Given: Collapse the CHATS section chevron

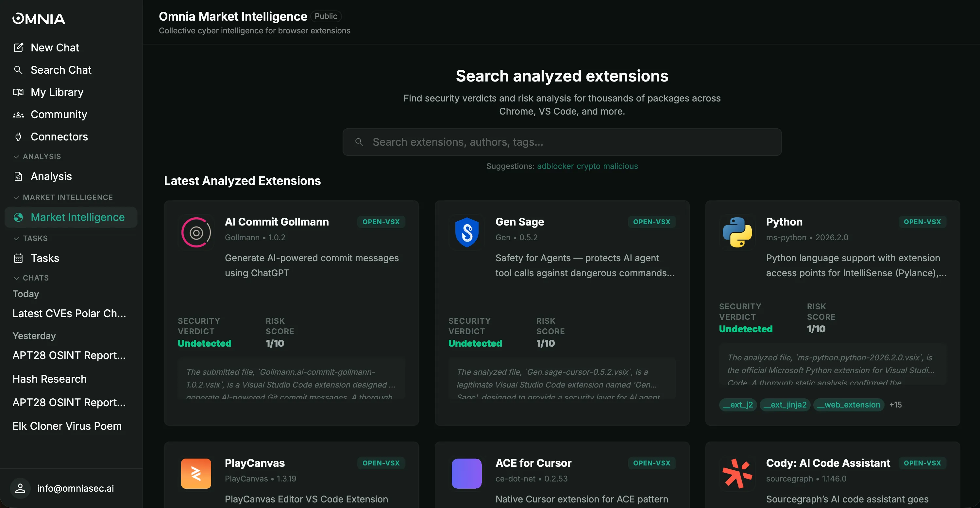Looking at the screenshot, I should click(16, 278).
